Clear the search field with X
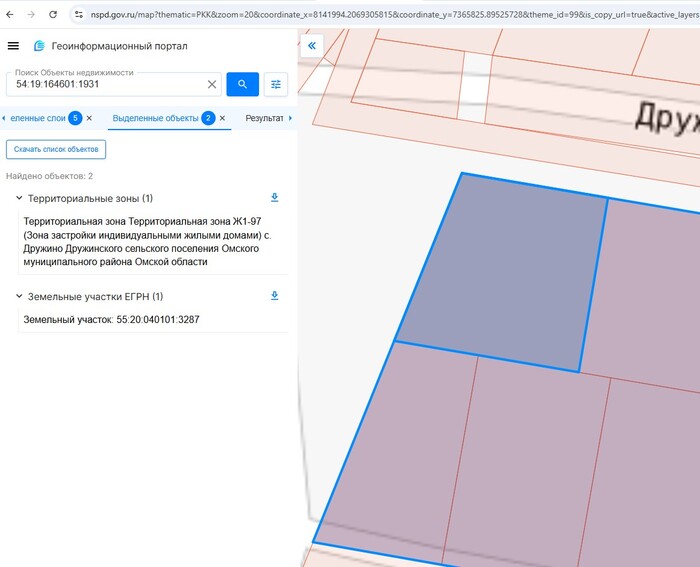 [x=212, y=84]
